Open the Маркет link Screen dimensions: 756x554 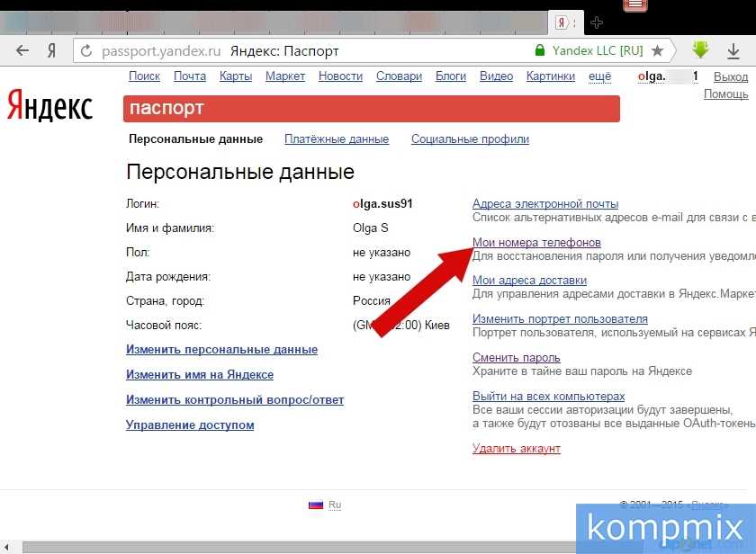(285, 76)
